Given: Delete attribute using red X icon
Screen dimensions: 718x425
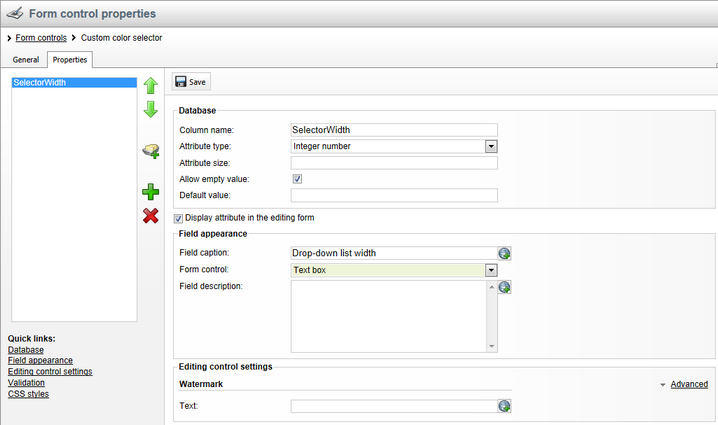Looking at the screenshot, I should point(151,215).
